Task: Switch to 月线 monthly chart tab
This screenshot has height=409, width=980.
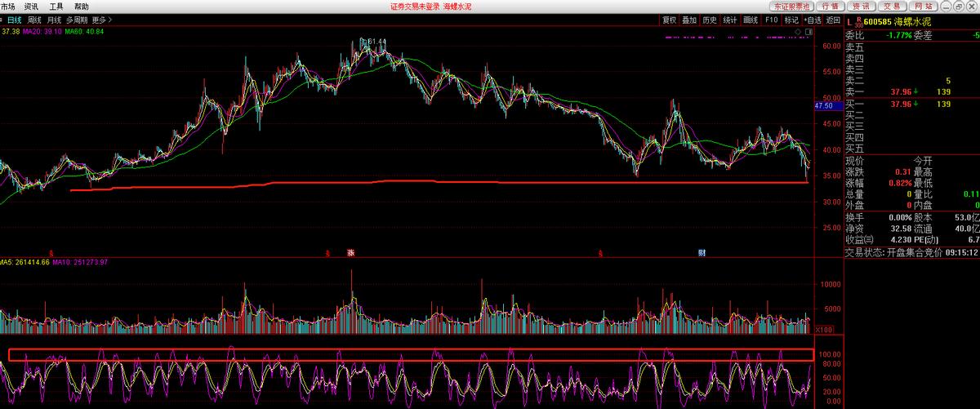Action: pos(55,20)
